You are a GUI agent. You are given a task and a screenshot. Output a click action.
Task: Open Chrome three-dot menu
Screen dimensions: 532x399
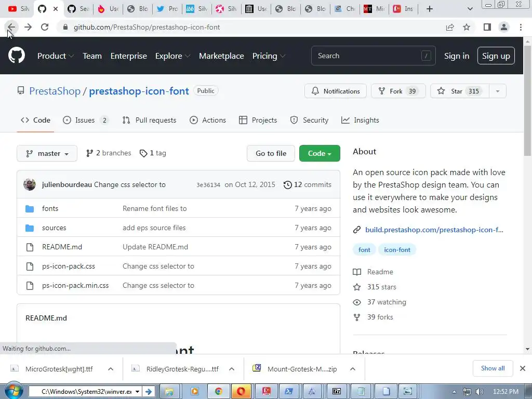pyautogui.click(x=521, y=27)
